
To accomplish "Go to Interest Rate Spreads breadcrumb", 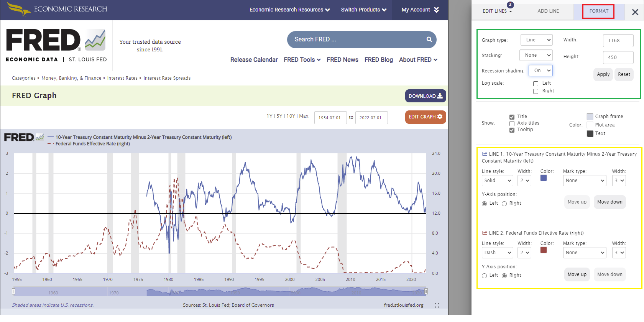I will click(x=167, y=78).
